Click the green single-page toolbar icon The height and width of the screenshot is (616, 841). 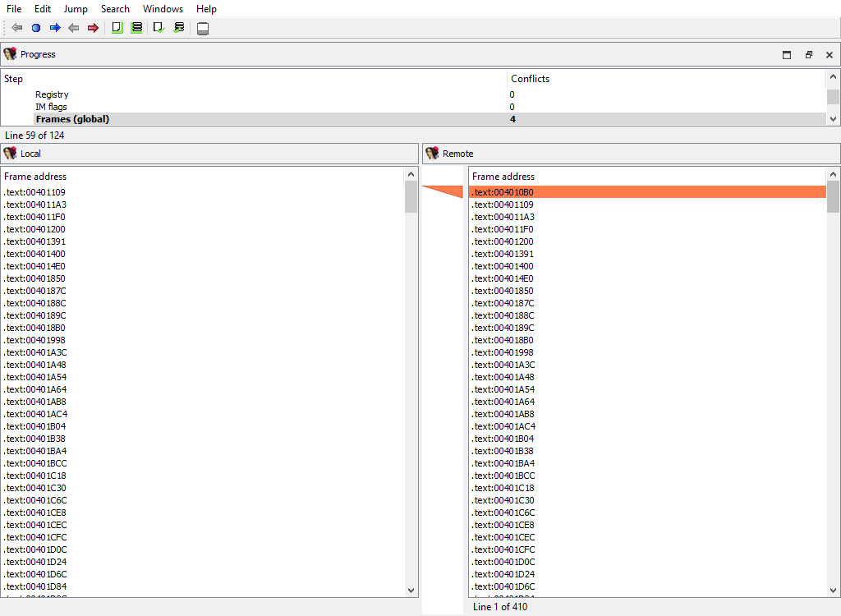pyautogui.click(x=117, y=28)
